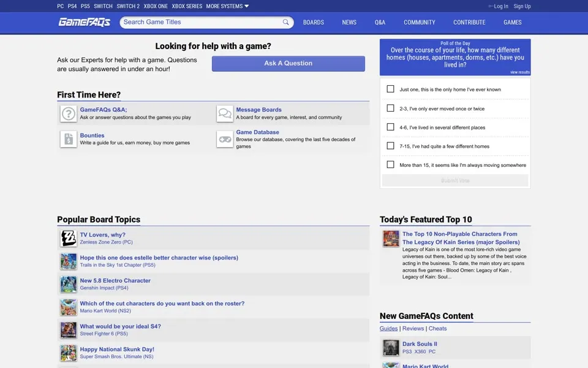Open Street Fighter 6 topic thumbnail
The image size is (588, 368).
68,330
